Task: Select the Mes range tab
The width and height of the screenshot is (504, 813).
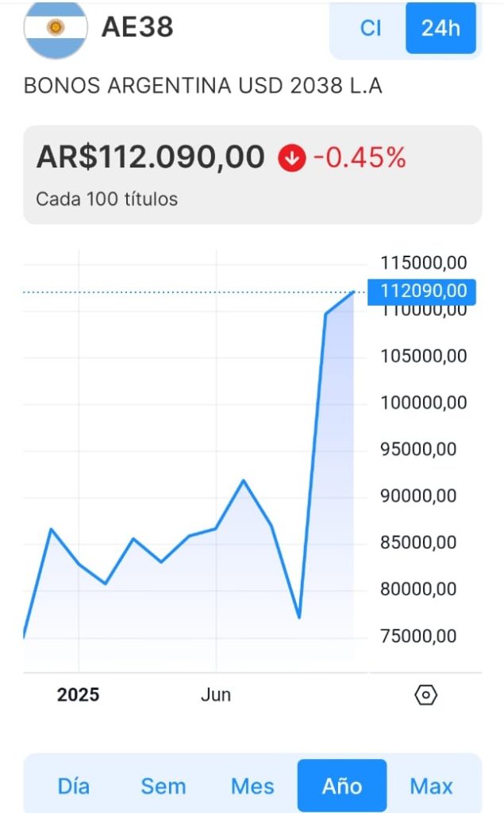Action: pyautogui.click(x=252, y=786)
